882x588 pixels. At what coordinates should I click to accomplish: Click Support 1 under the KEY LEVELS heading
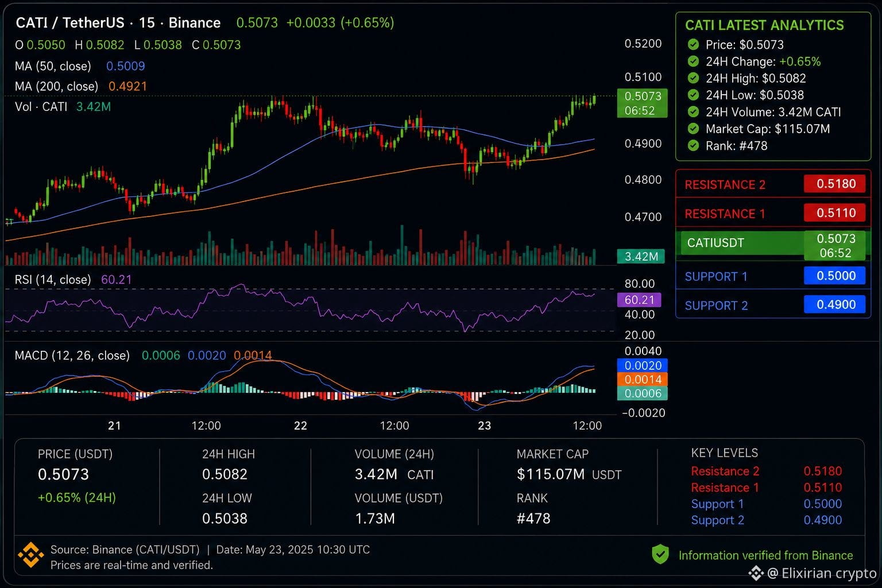click(718, 504)
